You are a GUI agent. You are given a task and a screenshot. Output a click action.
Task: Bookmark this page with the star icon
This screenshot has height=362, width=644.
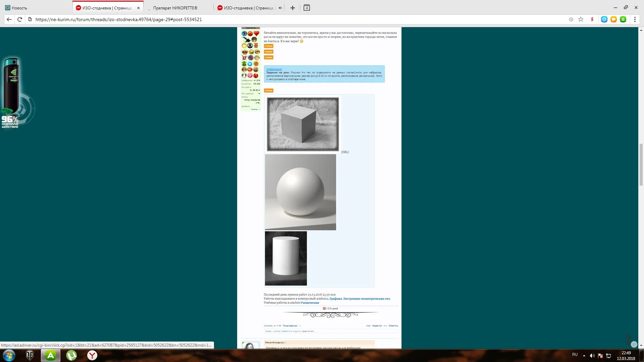point(581,19)
